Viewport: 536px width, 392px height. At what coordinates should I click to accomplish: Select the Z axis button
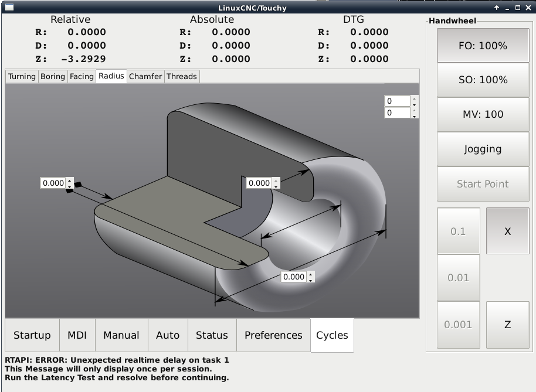(x=508, y=325)
